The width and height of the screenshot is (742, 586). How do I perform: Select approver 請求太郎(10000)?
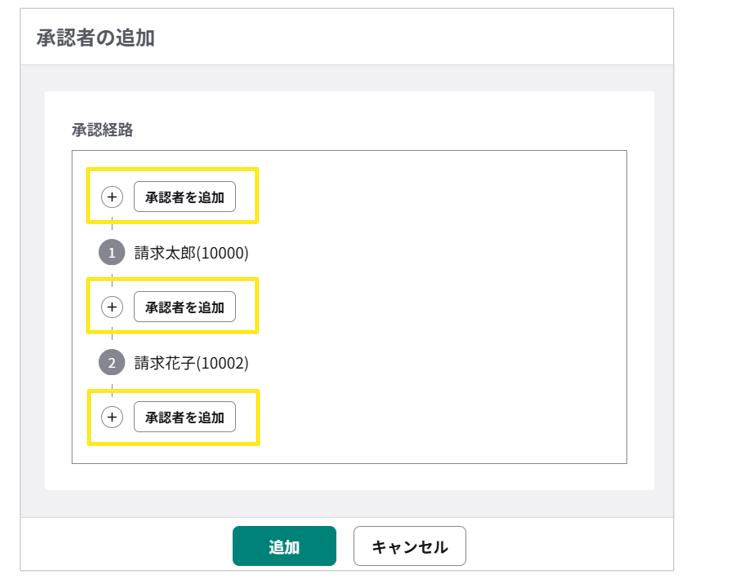(191, 252)
